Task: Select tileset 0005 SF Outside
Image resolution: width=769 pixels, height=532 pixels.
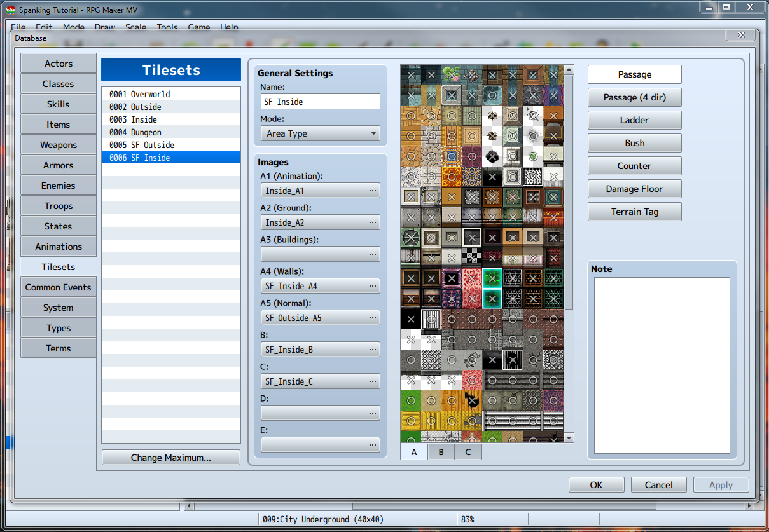Action: (x=171, y=145)
